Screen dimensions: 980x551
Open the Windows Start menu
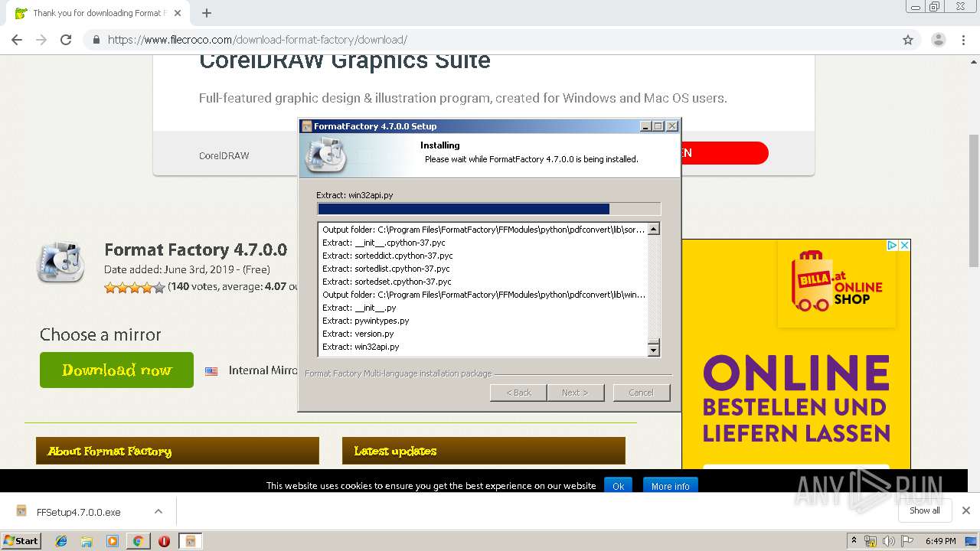point(21,540)
